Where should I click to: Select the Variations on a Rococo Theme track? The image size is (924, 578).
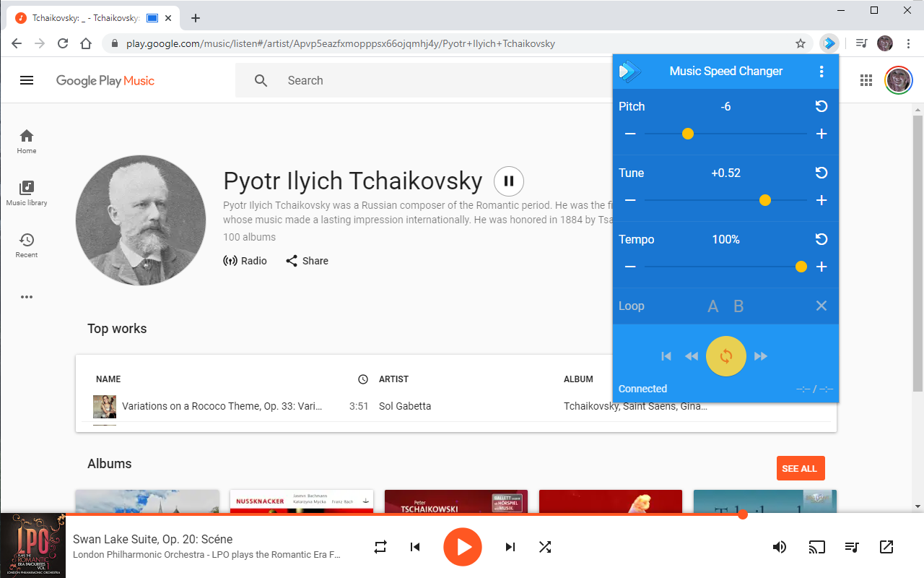[x=222, y=406]
